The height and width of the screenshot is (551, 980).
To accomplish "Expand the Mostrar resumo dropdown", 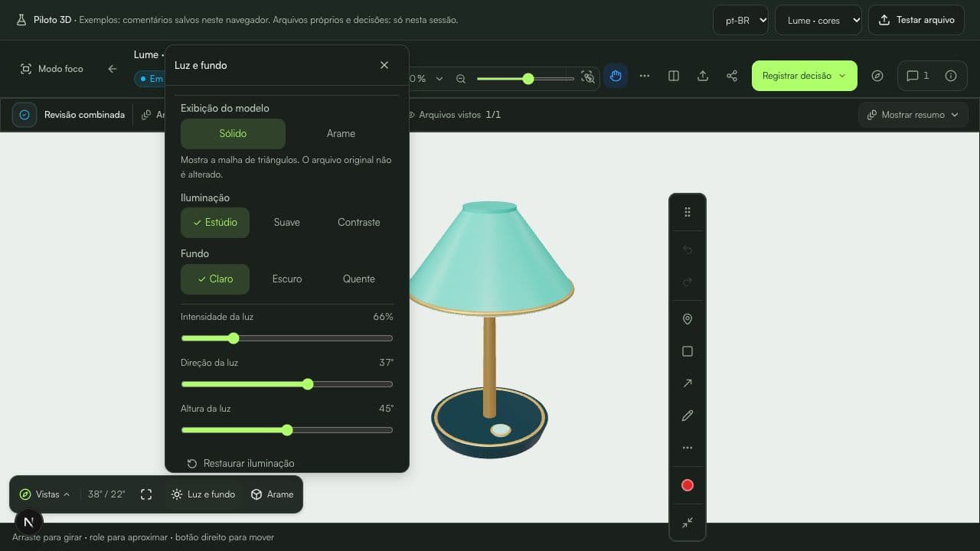I will tap(913, 115).
